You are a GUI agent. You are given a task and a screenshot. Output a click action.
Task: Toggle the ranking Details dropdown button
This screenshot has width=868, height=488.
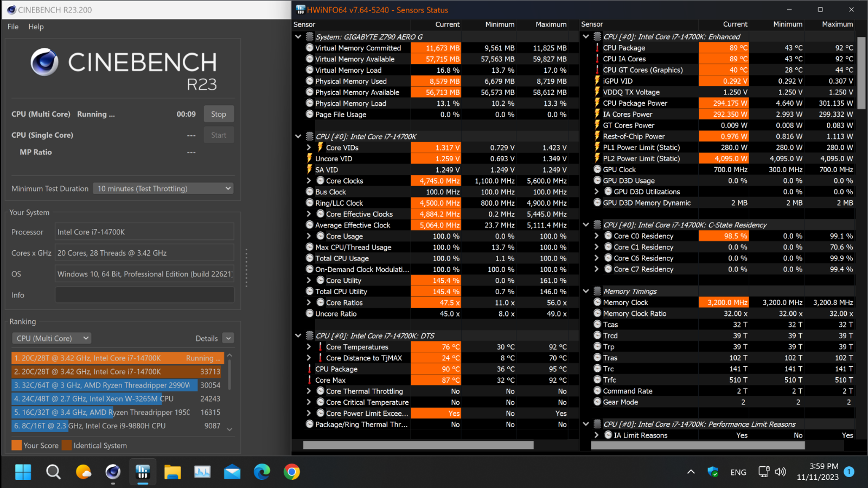coord(228,338)
